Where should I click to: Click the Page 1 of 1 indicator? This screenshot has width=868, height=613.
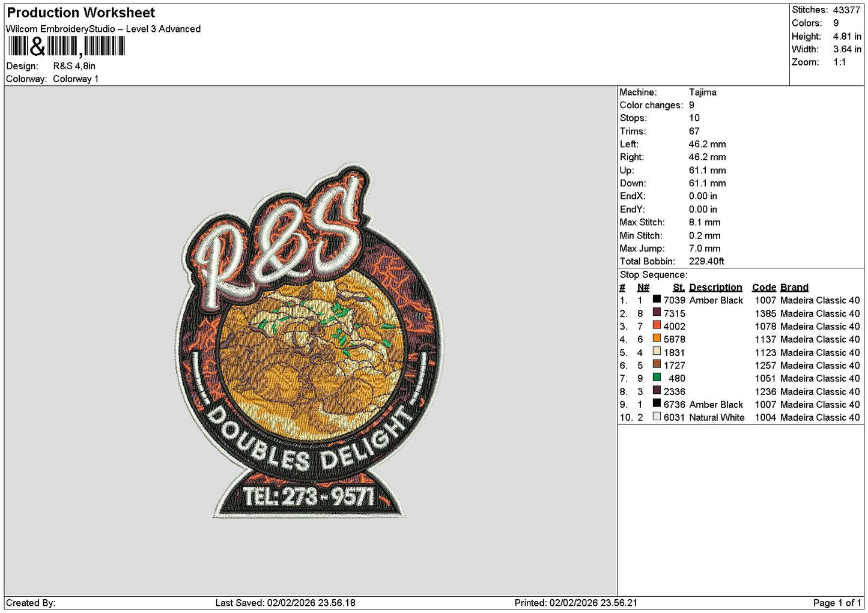(x=837, y=603)
